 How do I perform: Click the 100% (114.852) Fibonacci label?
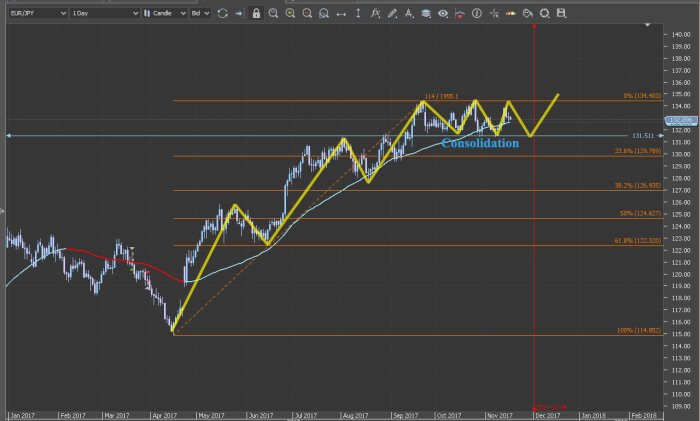point(639,330)
